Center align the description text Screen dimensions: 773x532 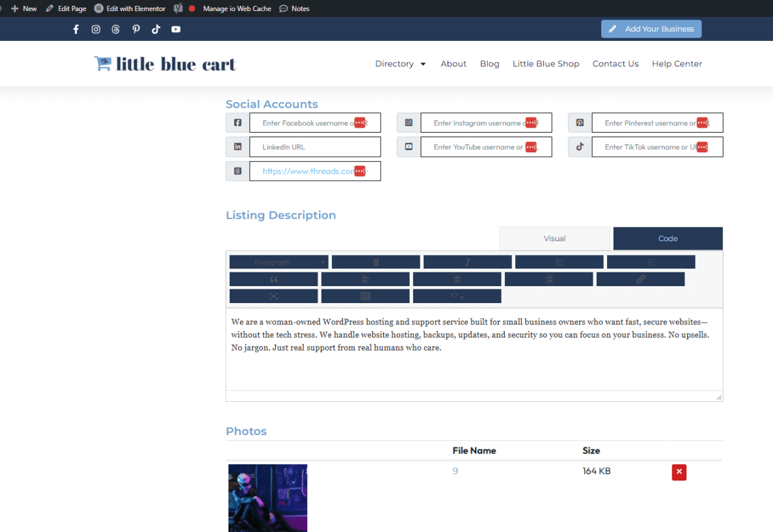point(457,278)
